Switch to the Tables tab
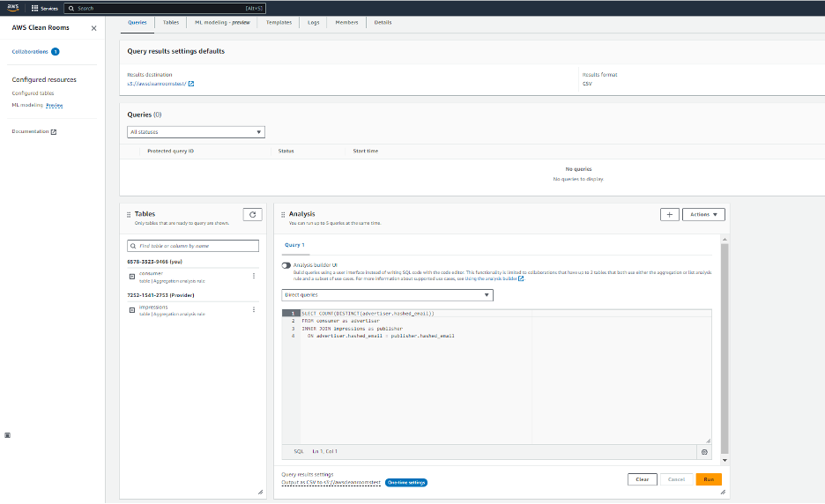825x504 pixels. 170,23
